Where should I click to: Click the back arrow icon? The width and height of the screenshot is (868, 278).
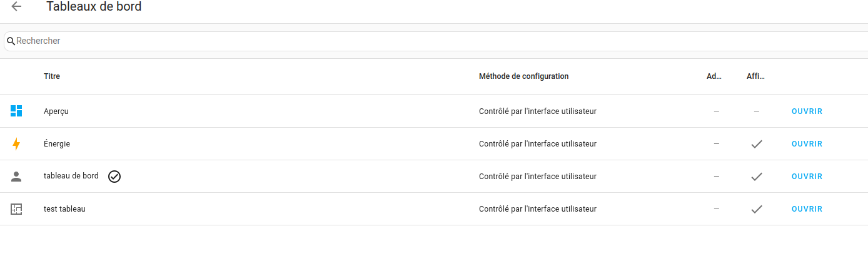(x=16, y=7)
